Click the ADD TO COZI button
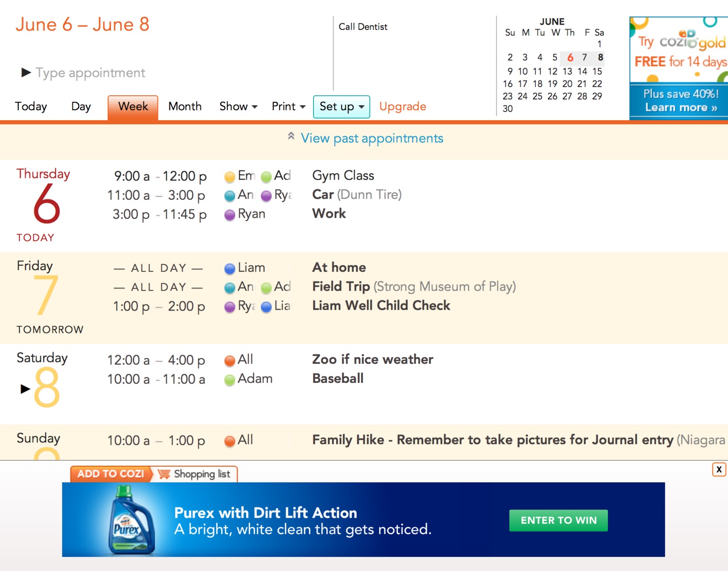 [x=111, y=474]
